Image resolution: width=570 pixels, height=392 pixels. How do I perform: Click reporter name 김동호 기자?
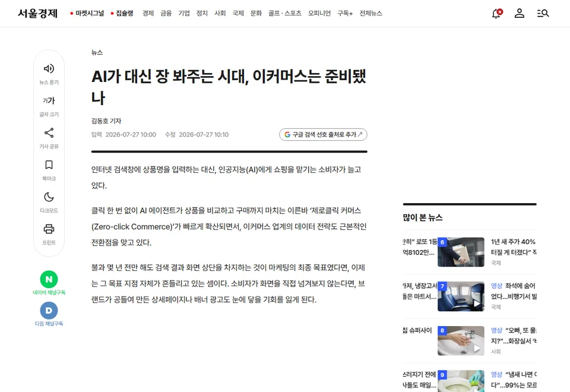[106, 121]
